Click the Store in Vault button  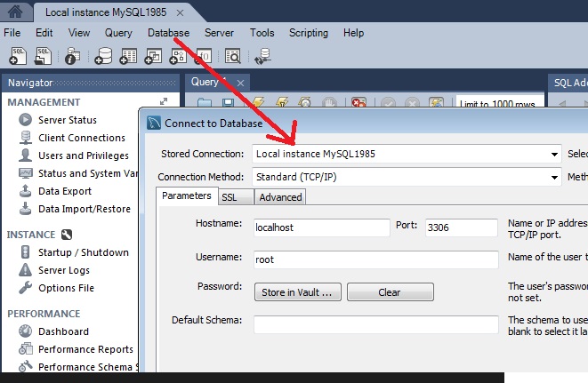click(x=298, y=292)
